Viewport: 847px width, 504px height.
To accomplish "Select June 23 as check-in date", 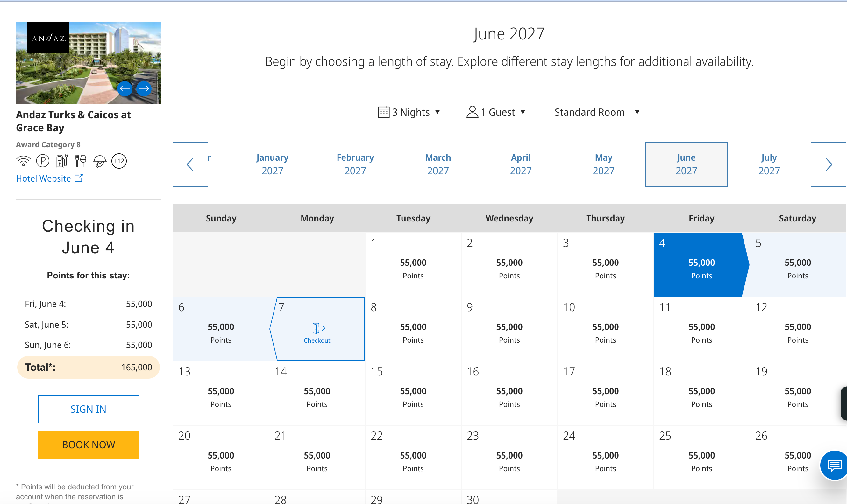I will pos(509,457).
